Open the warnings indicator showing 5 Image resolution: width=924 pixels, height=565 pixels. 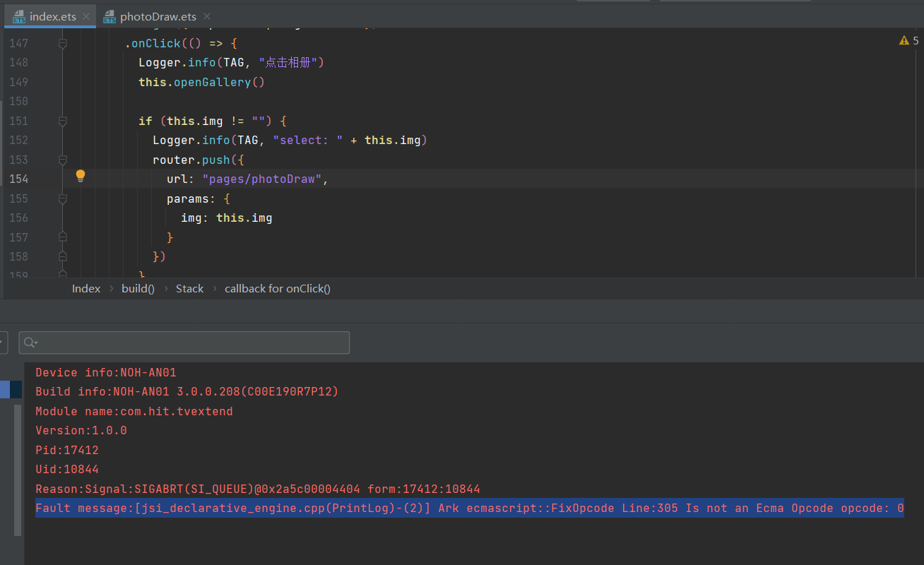click(909, 41)
